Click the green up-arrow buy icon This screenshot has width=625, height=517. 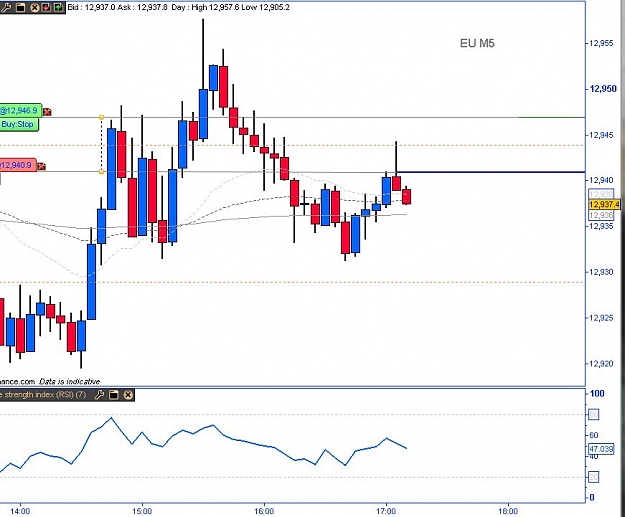click(x=58, y=7)
